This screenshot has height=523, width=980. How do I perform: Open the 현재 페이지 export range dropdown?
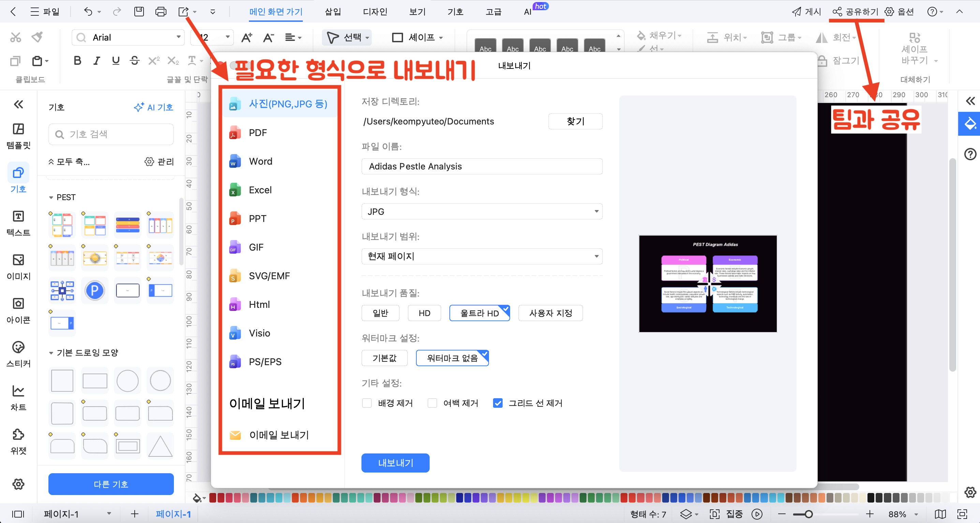481,256
